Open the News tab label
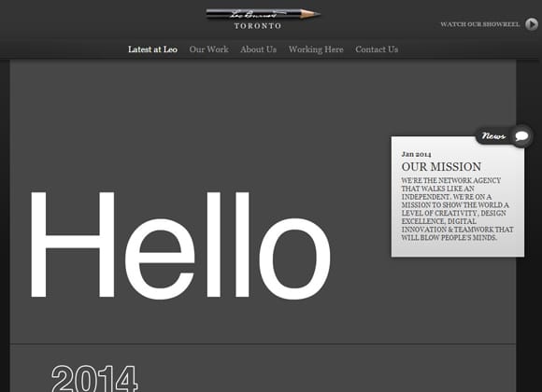 pyautogui.click(x=493, y=136)
